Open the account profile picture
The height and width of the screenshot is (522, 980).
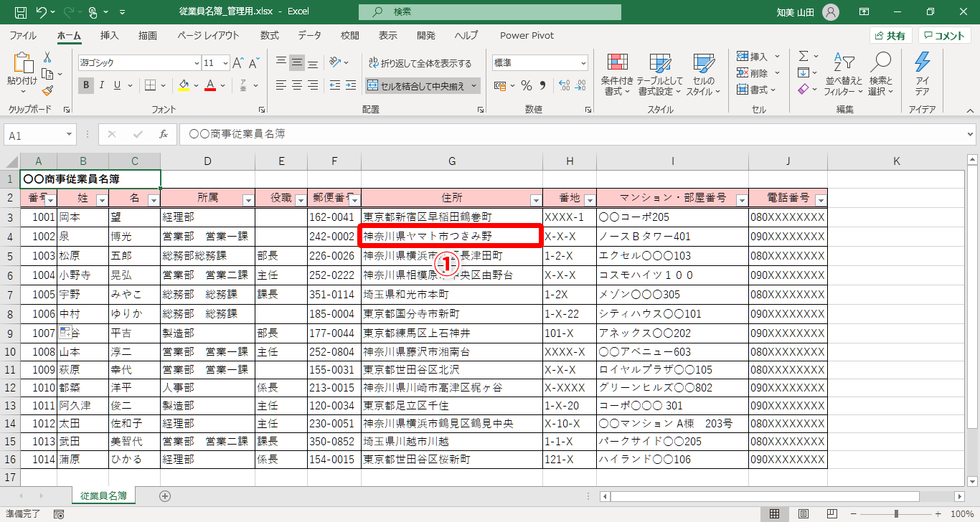831,12
